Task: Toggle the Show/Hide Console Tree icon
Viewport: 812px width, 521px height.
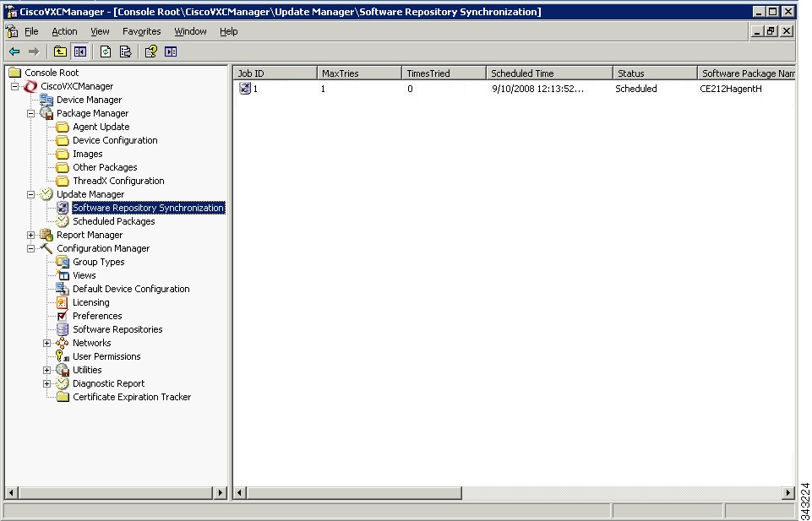Action: pos(79,52)
